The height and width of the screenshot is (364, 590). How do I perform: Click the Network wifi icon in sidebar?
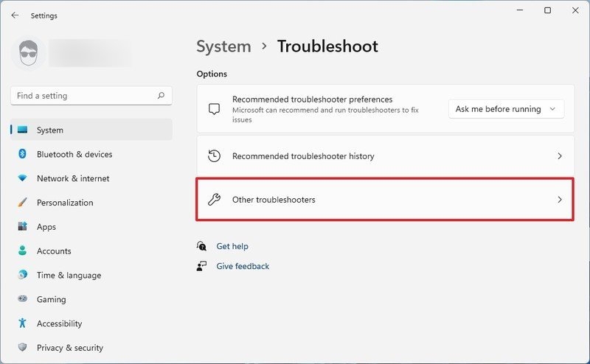coord(23,178)
